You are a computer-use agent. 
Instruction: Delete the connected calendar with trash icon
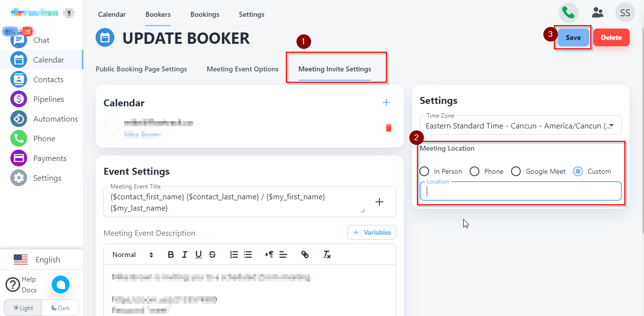tap(388, 128)
